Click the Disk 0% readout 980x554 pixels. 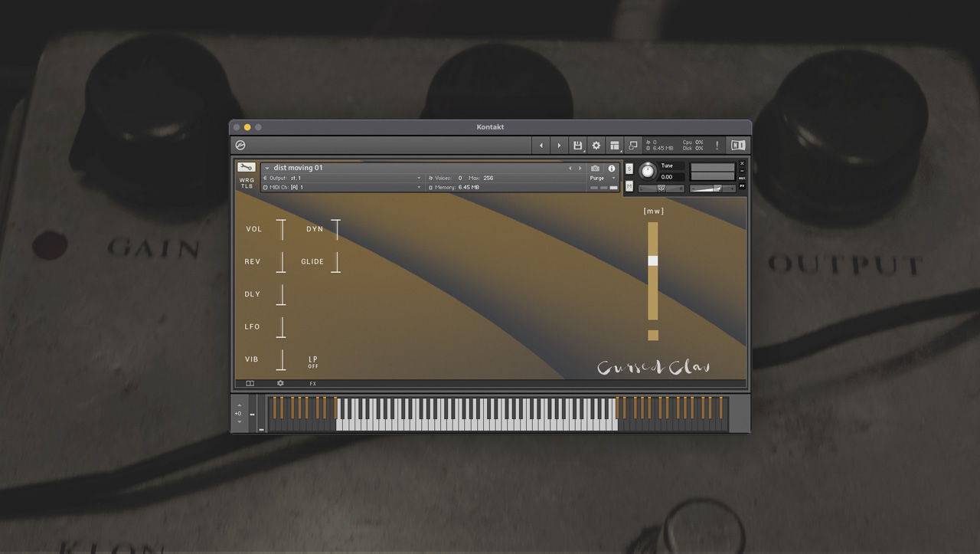click(693, 148)
